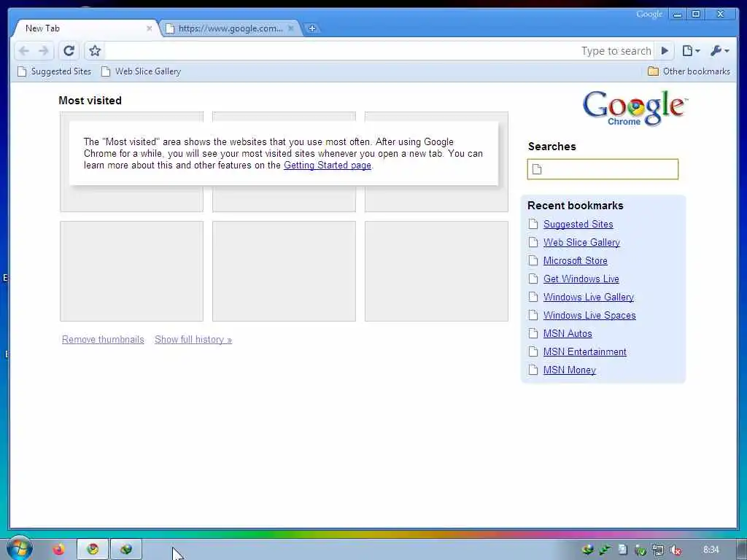Open the page control menu
The width and height of the screenshot is (747, 560).
pyautogui.click(x=691, y=50)
